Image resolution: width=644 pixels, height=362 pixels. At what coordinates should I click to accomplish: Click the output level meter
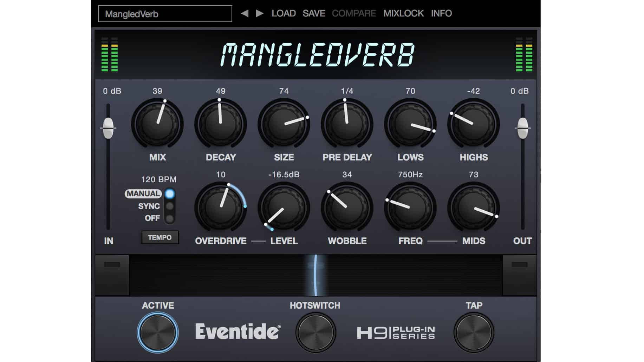[524, 54]
